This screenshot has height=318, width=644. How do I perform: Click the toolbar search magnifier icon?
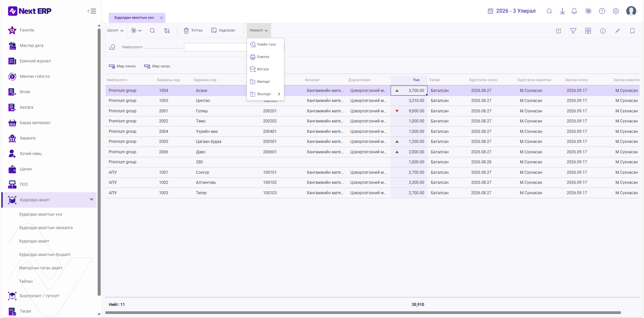[152, 31]
